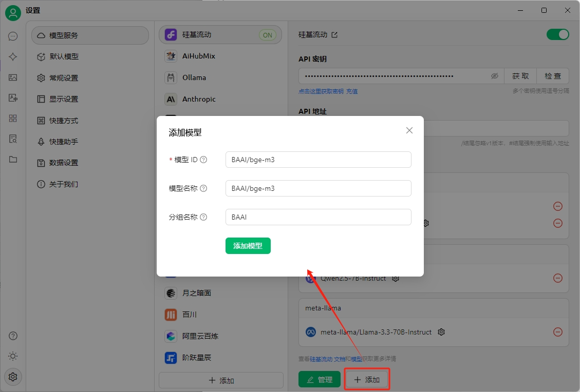Select Ollama provider

(x=220, y=77)
